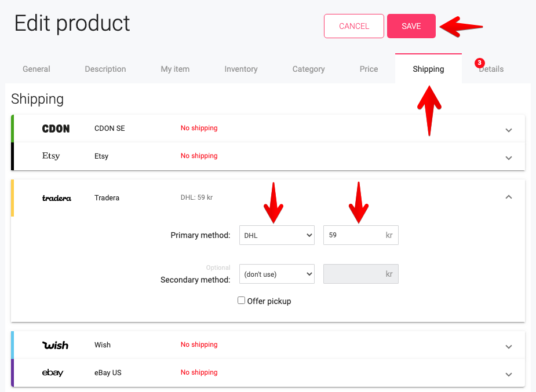Open the Secondary method dropdown

277,274
